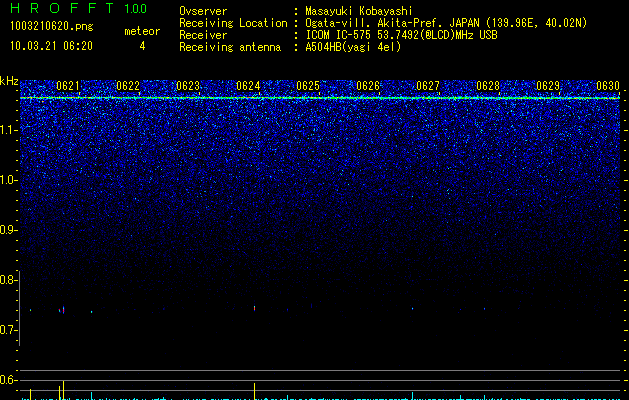Screen dimensions: 629x400
Task: Click the date stamp 10.03.21 06:20
Action: [51, 46]
